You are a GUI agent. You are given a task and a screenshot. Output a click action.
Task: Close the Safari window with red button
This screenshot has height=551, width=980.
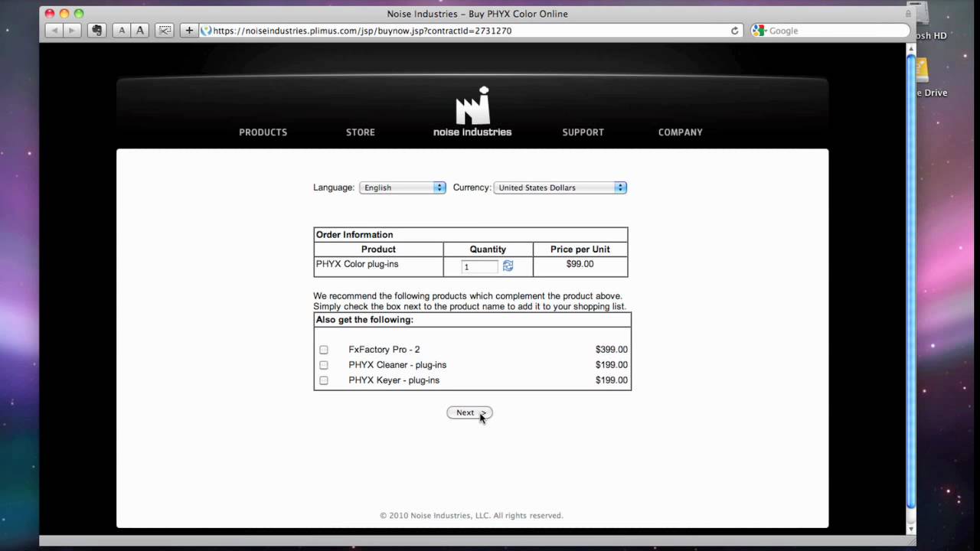click(x=50, y=14)
